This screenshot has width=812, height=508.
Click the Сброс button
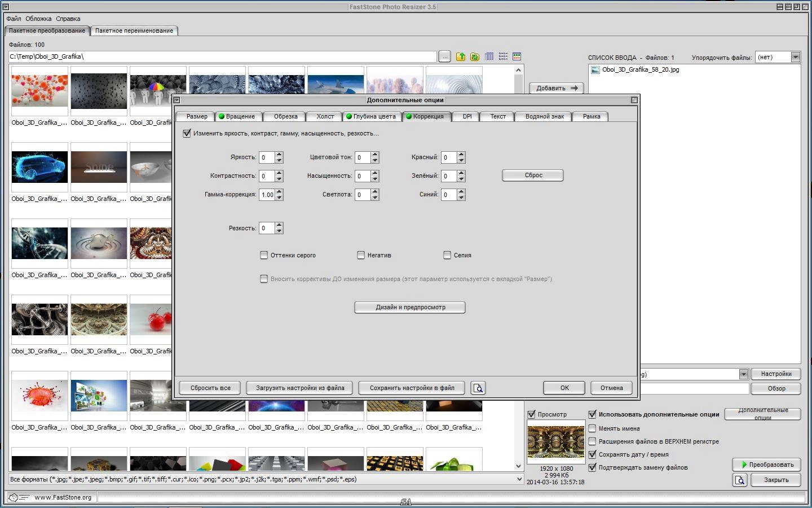(533, 176)
